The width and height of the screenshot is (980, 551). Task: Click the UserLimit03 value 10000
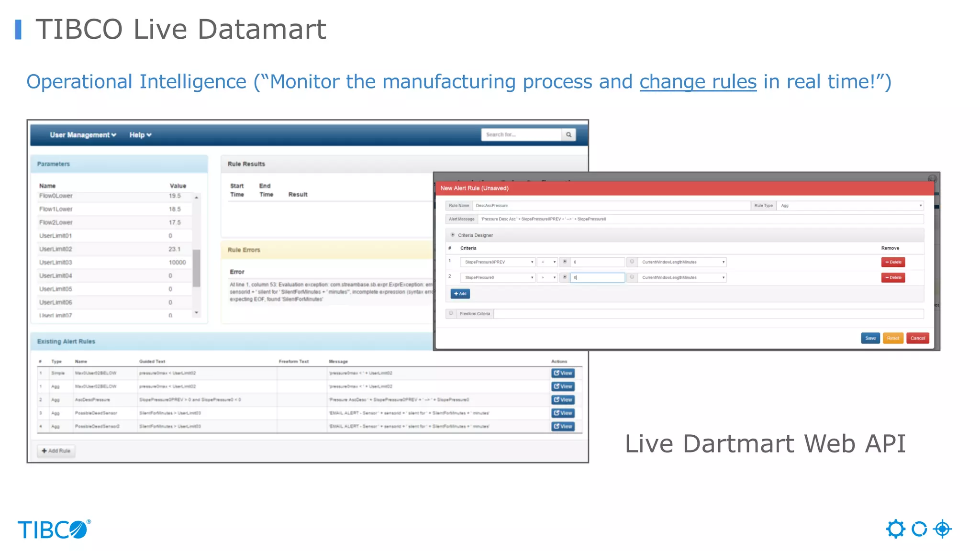pyautogui.click(x=177, y=263)
